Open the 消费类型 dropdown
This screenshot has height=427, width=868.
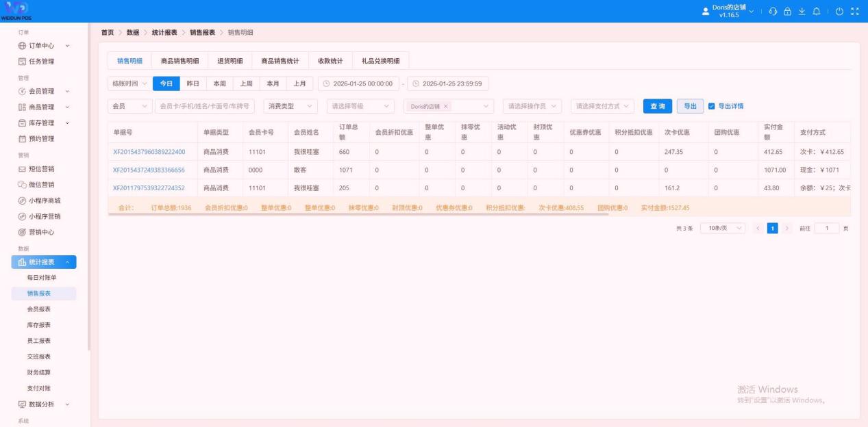coord(291,106)
